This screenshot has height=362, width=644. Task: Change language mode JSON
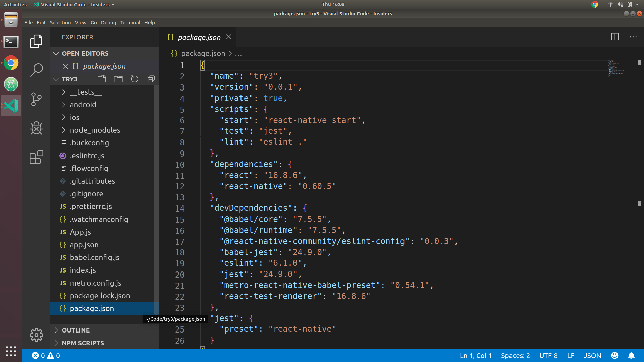point(592,356)
